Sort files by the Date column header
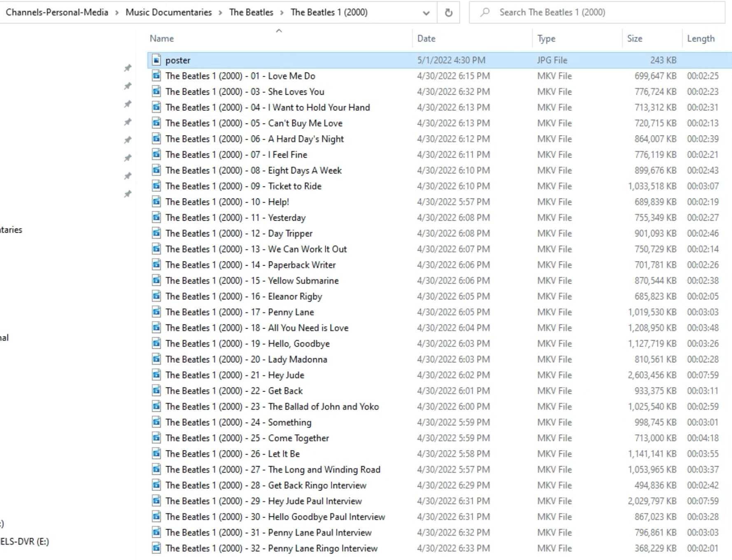732x560 pixels. pyautogui.click(x=426, y=38)
